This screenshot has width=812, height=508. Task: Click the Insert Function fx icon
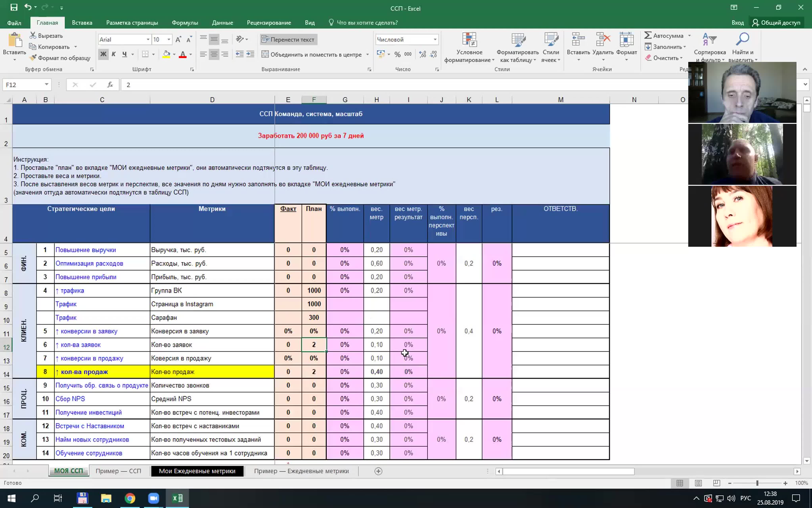[110, 84]
